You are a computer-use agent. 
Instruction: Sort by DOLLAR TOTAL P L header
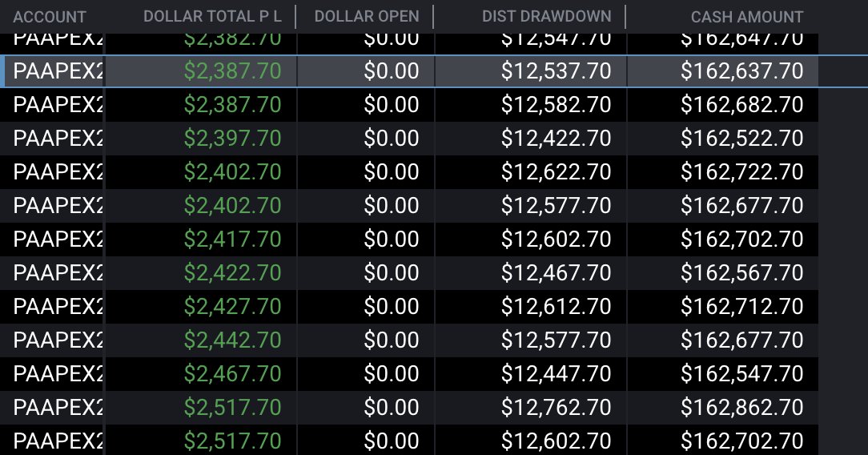[212, 17]
